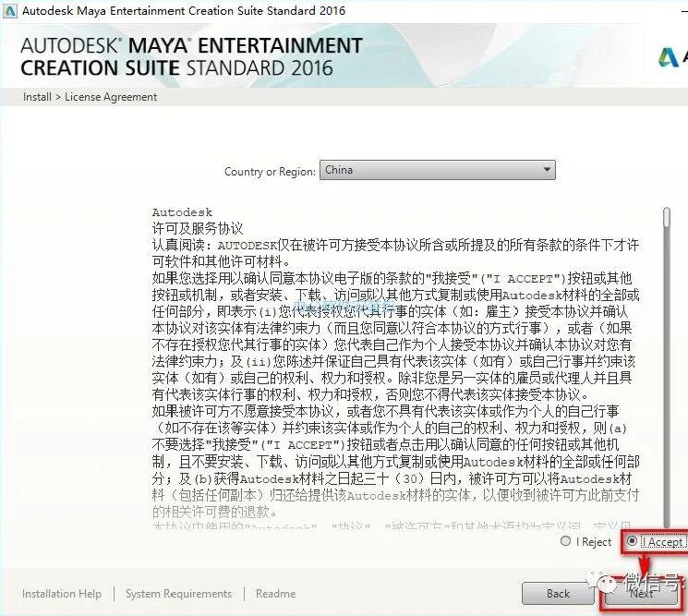Click the Autodesk line atop license text

point(182,212)
